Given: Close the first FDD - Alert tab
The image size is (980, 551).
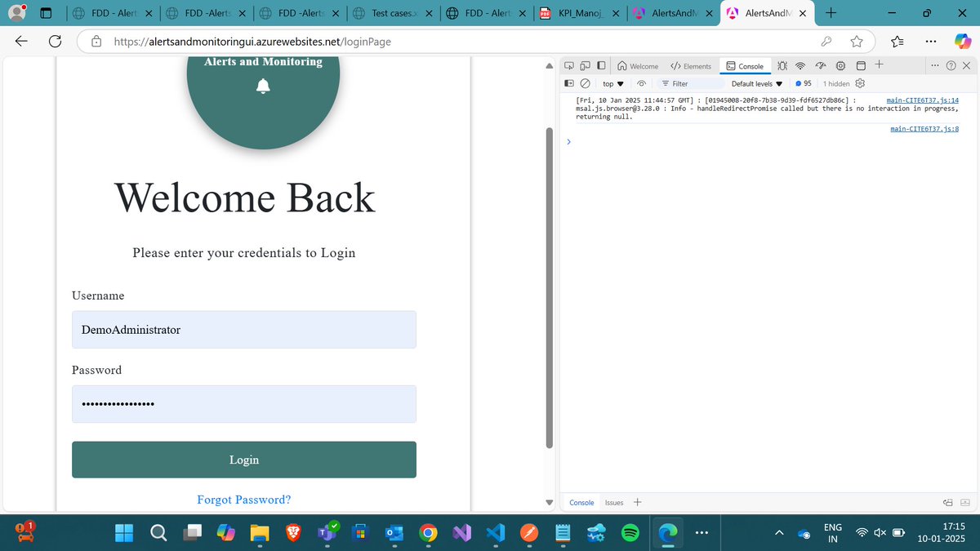Looking at the screenshot, I should pos(148,13).
